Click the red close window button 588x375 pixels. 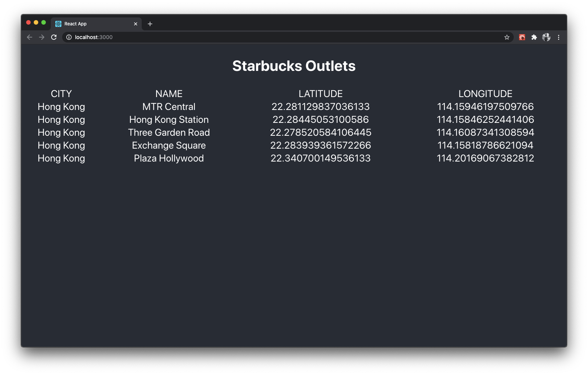coord(28,23)
